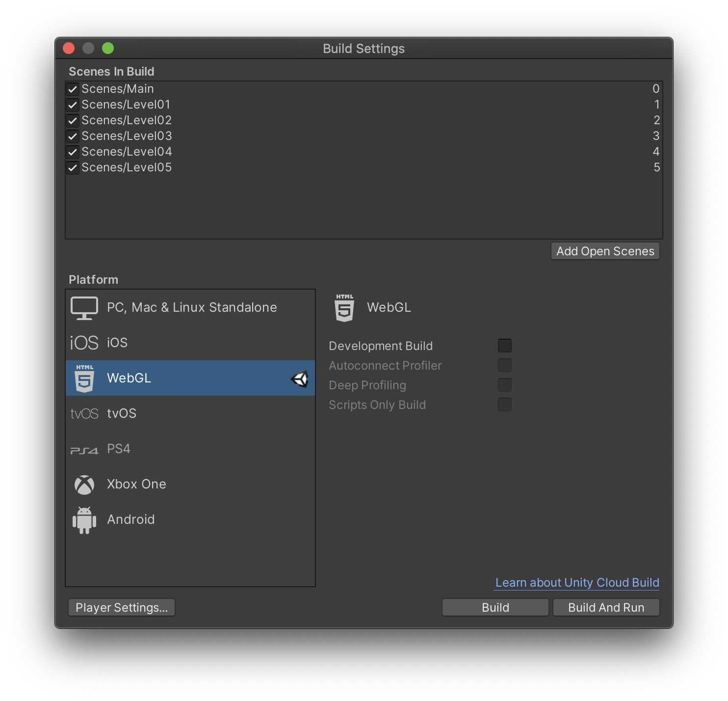Uncheck the Scenes/Level02 checkbox
Viewport: 728px width, 701px height.
[73, 121]
